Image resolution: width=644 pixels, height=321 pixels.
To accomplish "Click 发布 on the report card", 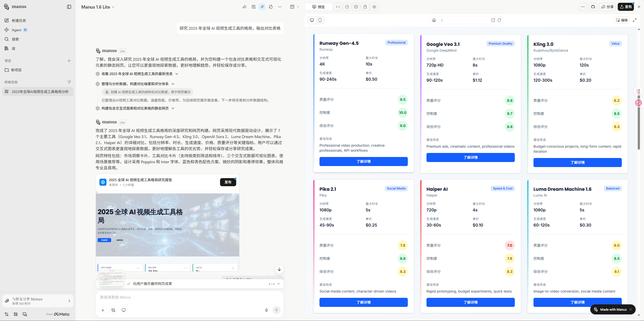I will pos(228,182).
